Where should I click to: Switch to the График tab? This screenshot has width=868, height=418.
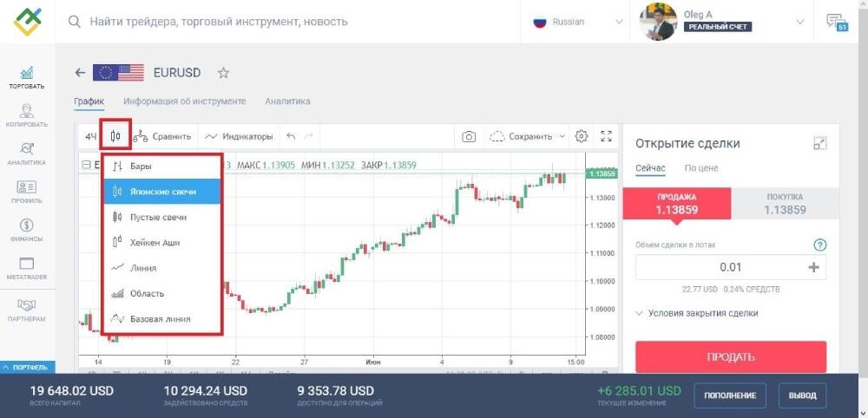pos(89,101)
